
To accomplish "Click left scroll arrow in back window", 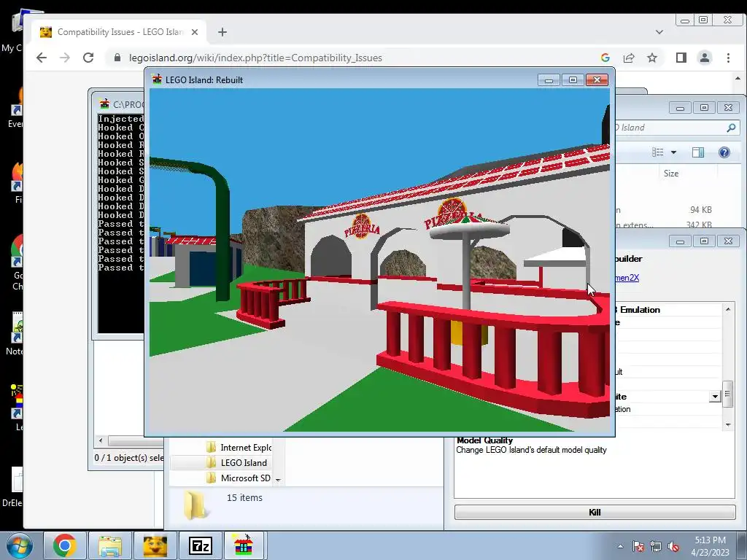I will [x=101, y=440].
